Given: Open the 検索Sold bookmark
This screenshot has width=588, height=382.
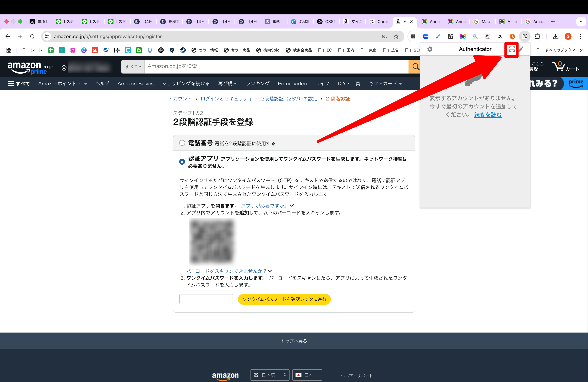Looking at the screenshot, I should (268, 50).
